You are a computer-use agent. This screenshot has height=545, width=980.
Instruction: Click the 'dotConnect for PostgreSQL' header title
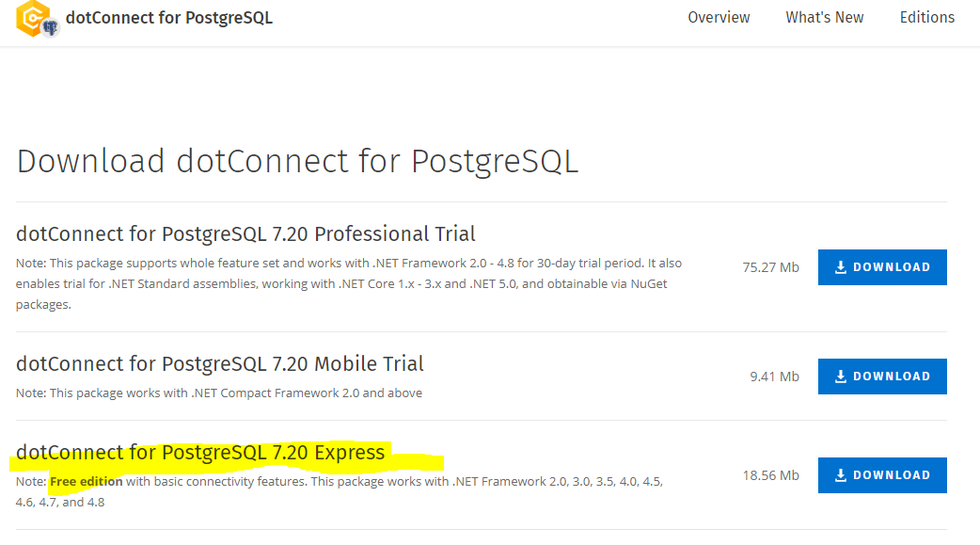(168, 18)
